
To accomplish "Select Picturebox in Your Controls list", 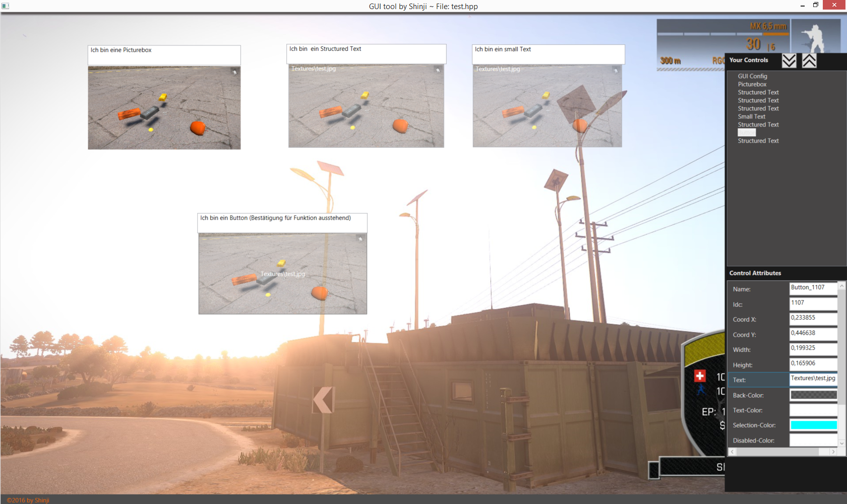I will click(x=752, y=84).
